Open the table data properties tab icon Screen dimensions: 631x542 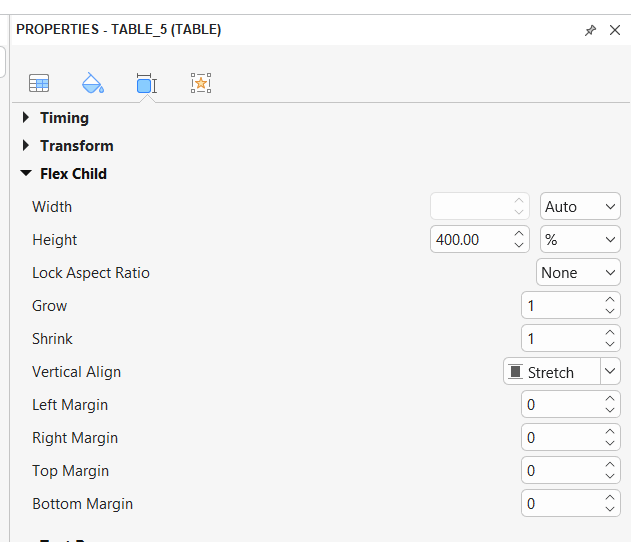click(39, 84)
